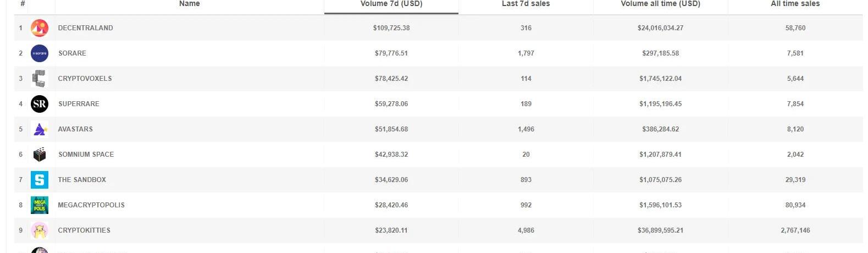Open THE SANDBOX project link
Viewport: 868px width, 253px height.
pos(82,180)
